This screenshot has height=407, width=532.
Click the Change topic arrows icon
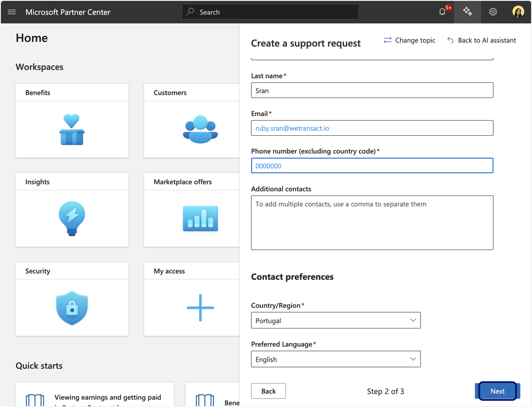(387, 40)
